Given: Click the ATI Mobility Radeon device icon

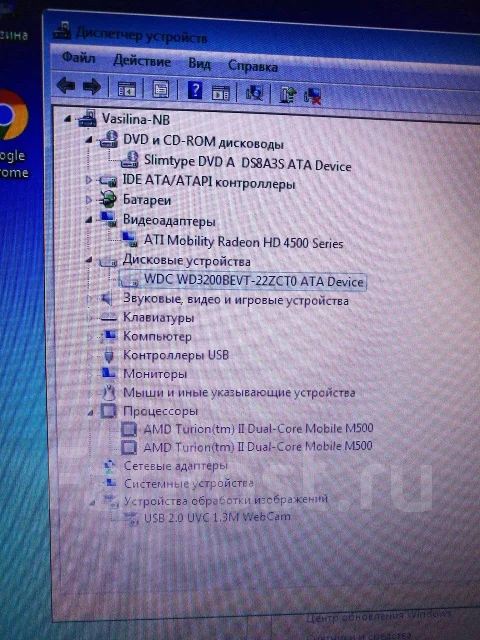Looking at the screenshot, I should (129, 239).
